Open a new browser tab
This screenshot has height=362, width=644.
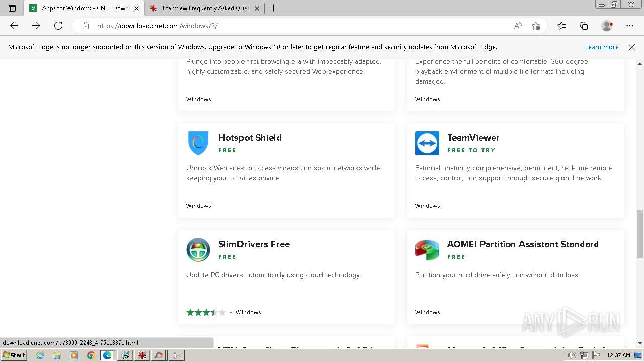pos(273,8)
